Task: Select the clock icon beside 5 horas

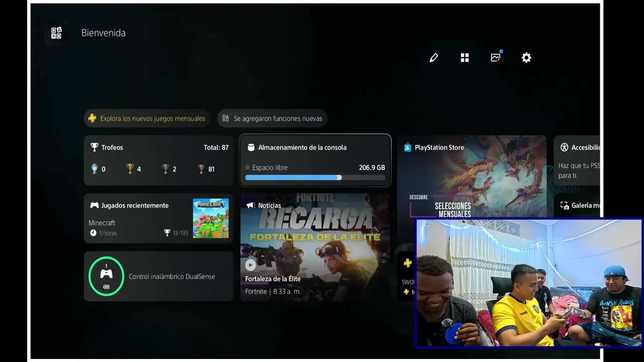Action: point(93,233)
